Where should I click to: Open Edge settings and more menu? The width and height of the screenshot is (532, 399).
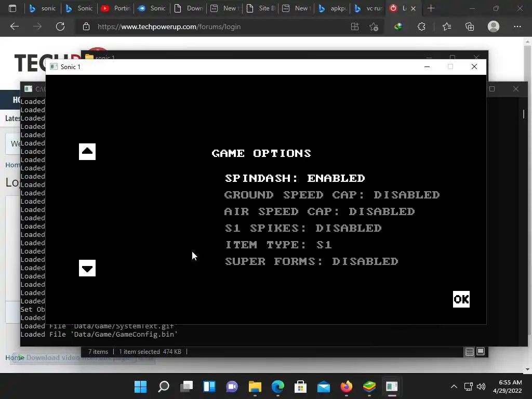pos(517,26)
